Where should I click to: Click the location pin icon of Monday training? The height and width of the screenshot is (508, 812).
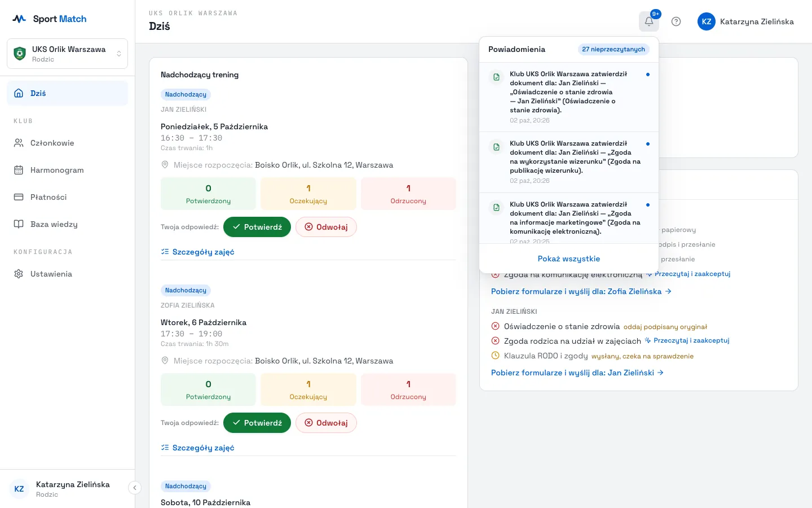[x=165, y=165]
